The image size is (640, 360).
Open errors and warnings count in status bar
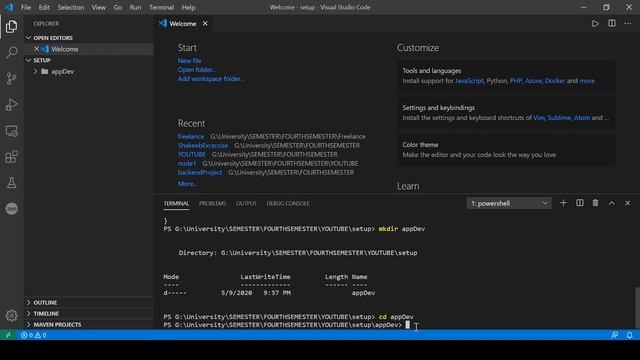33,335
